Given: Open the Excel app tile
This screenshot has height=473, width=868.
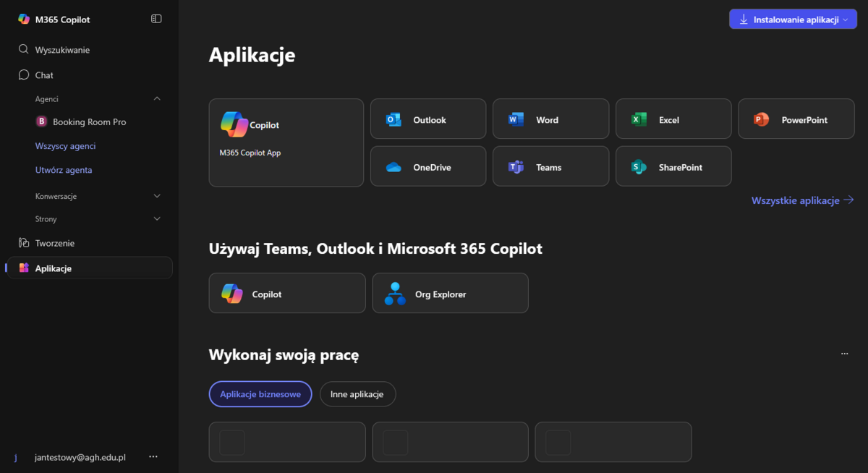Looking at the screenshot, I should [x=673, y=119].
